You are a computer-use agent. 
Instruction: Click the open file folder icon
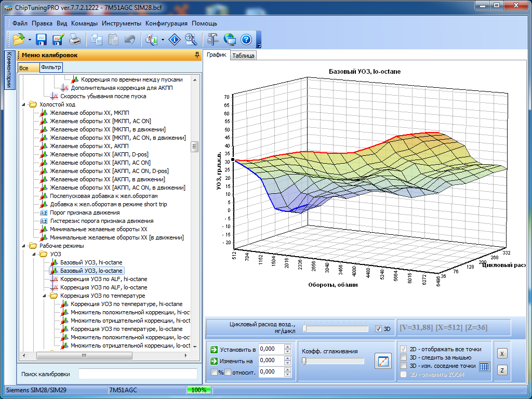coord(19,39)
